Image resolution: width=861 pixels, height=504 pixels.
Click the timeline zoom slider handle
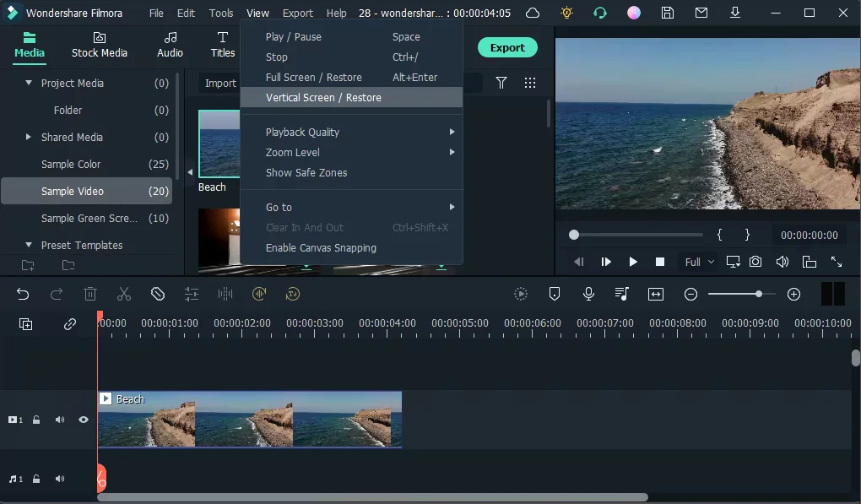click(759, 294)
